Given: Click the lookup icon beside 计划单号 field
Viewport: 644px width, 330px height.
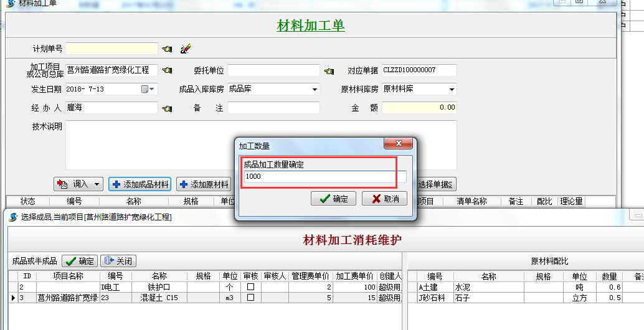Looking at the screenshot, I should point(167,49).
